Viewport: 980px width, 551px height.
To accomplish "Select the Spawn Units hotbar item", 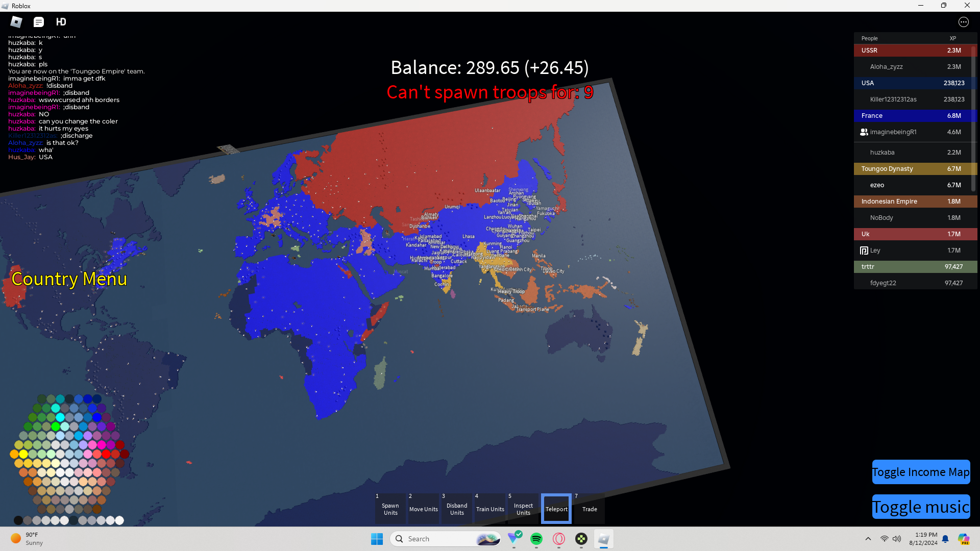I will 390,509.
